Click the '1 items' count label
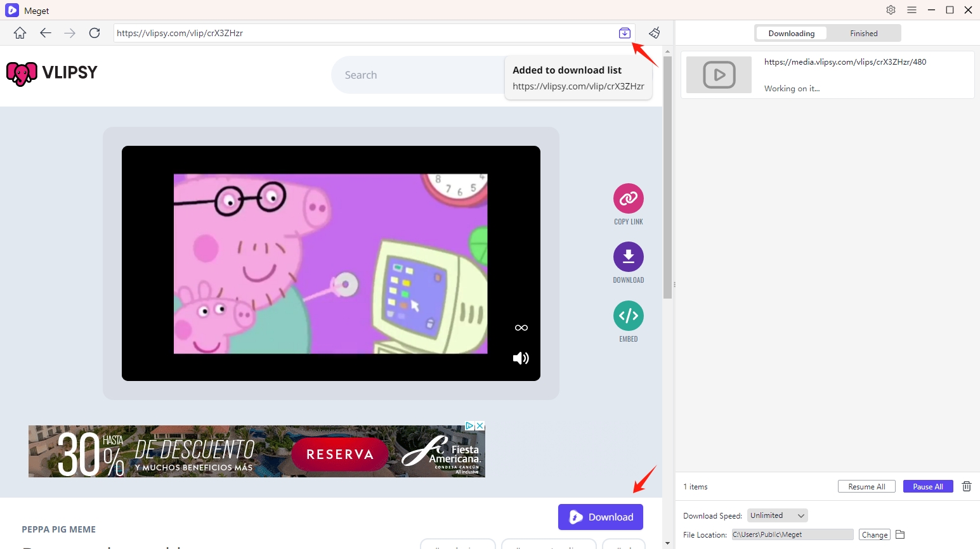This screenshot has height=549, width=980. pyautogui.click(x=695, y=486)
